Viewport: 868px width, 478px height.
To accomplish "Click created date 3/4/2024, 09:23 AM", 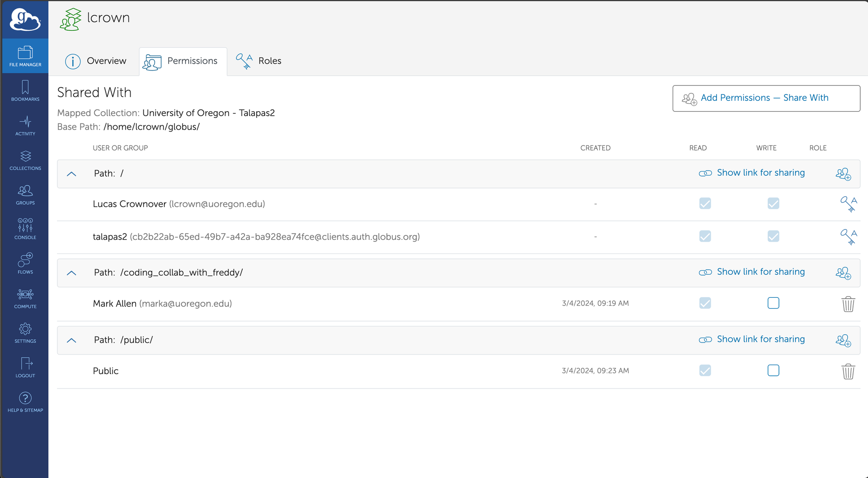I will tap(595, 370).
